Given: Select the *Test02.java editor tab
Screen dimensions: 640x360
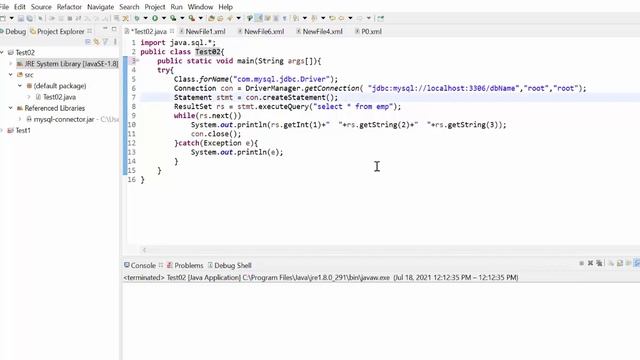Looking at the screenshot, I should pyautogui.click(x=149, y=31).
